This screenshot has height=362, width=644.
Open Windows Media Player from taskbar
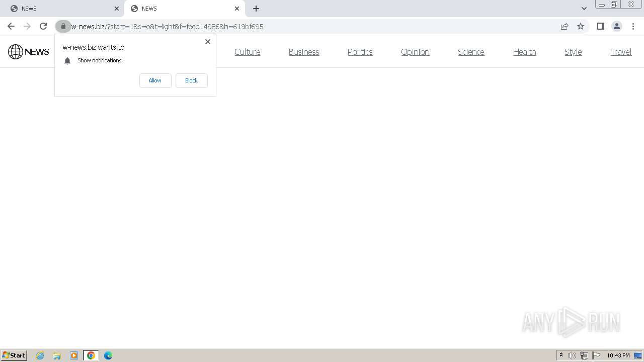[74, 355]
